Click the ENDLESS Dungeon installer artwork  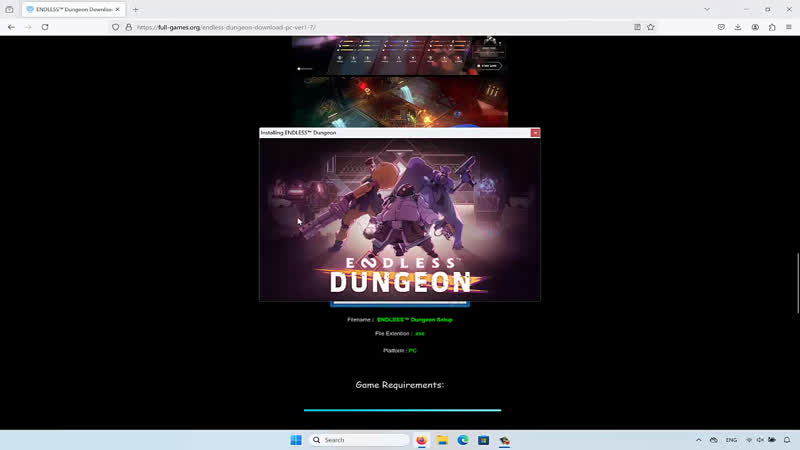click(400, 220)
